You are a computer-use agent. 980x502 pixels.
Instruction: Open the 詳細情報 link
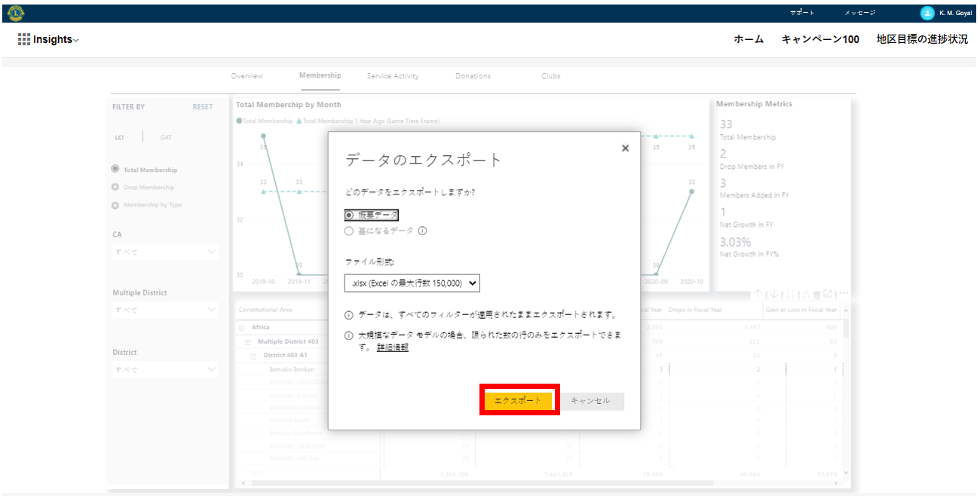coord(392,347)
